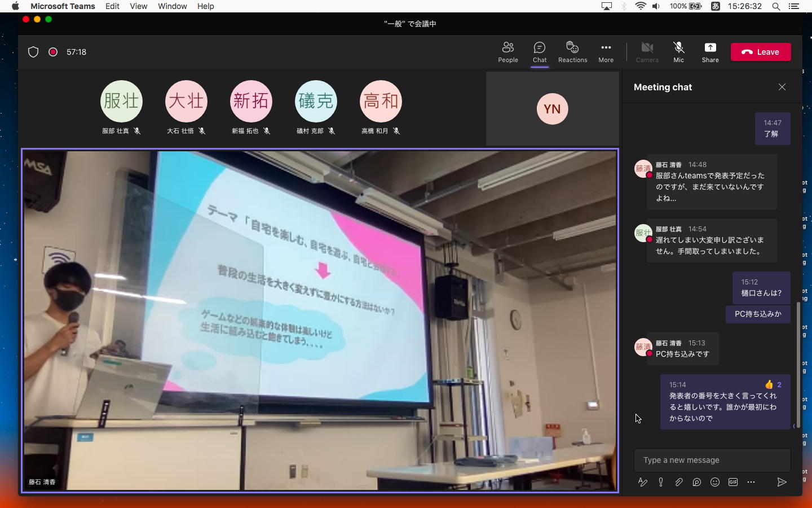
Task: Open the Reactions menu
Action: pyautogui.click(x=572, y=52)
